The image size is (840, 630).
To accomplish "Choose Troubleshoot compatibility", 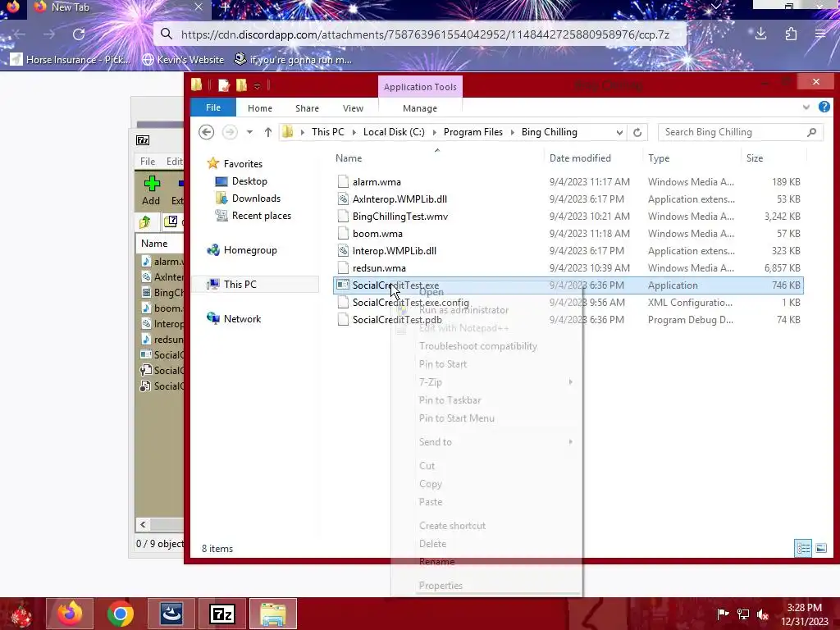I will pyautogui.click(x=486, y=346).
